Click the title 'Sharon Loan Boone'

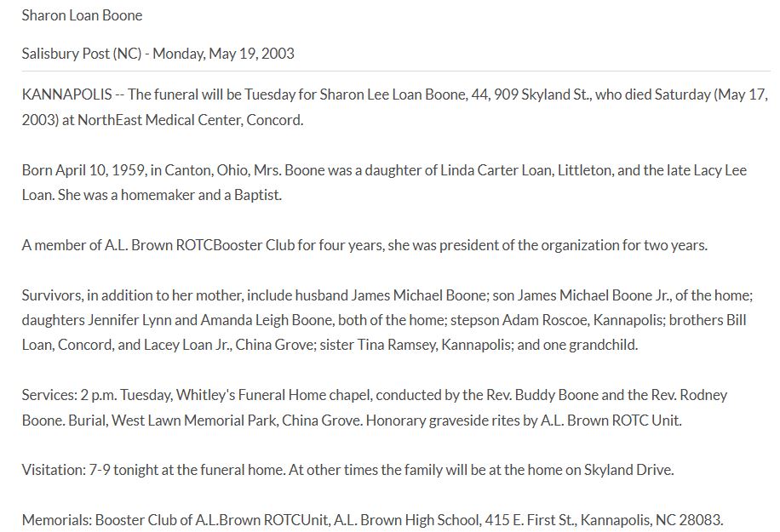(82, 15)
